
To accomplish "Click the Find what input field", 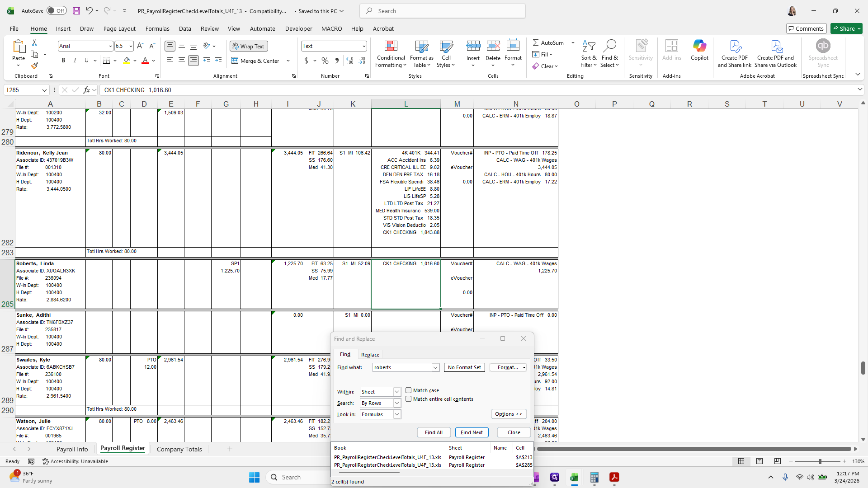I will tap(402, 367).
